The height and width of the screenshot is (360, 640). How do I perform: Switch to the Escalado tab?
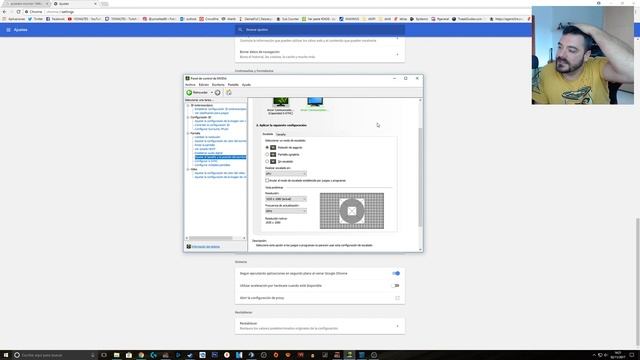point(268,134)
